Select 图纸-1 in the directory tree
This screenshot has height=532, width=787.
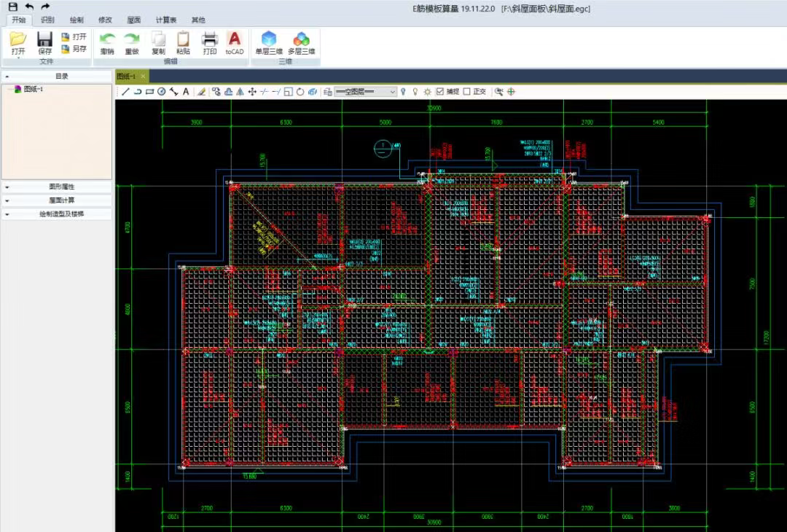point(34,89)
